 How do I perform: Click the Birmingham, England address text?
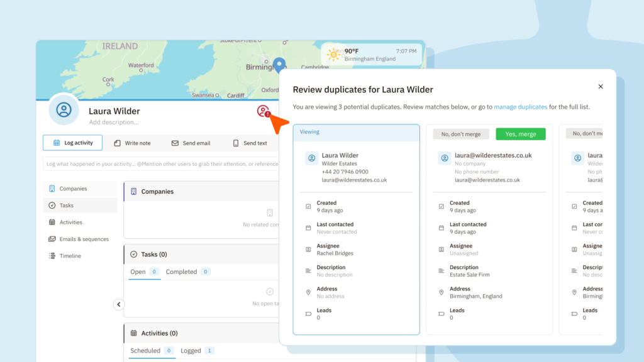(x=476, y=297)
